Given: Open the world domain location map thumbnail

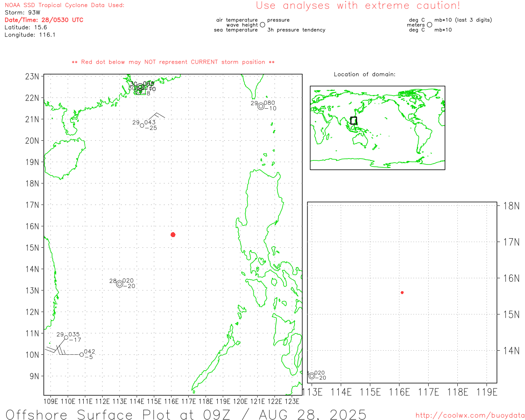Looking at the screenshot, I should click(x=377, y=128).
